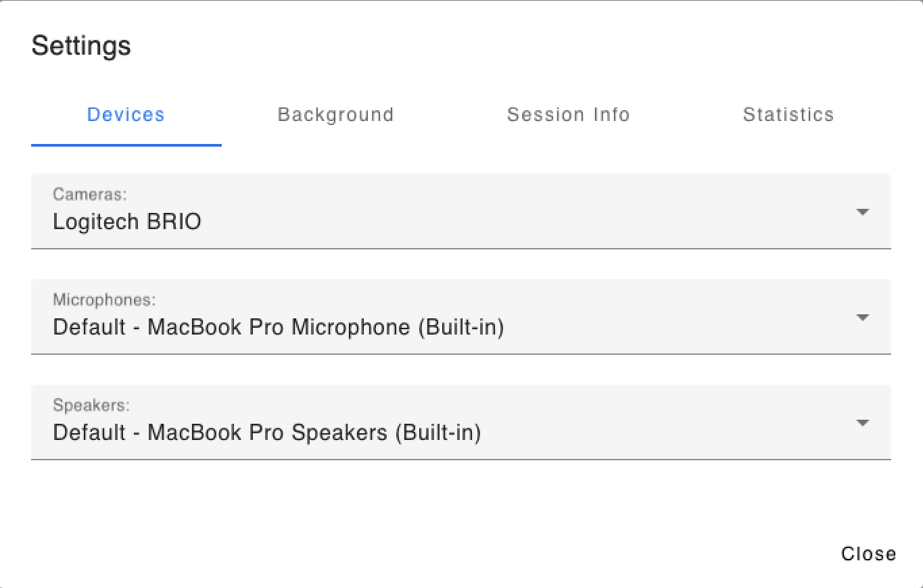Close the Settings dialog
Viewport: 923px width, 588px height.
coord(868,554)
